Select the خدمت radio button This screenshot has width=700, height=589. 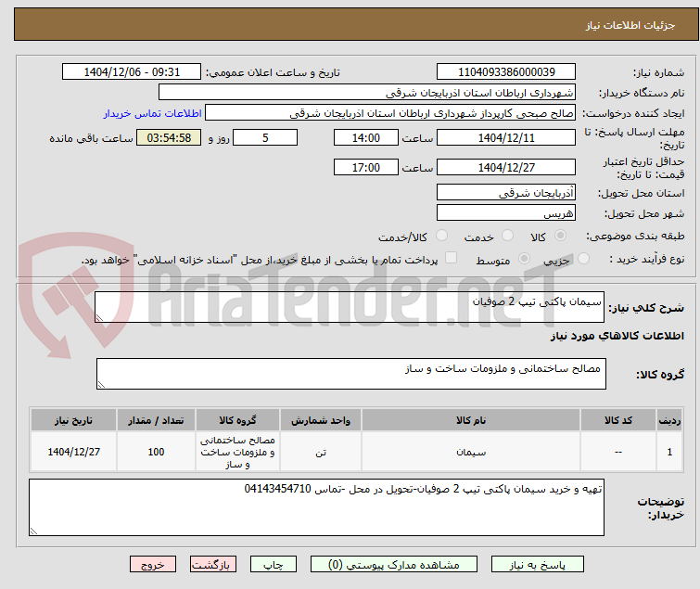tap(507, 236)
